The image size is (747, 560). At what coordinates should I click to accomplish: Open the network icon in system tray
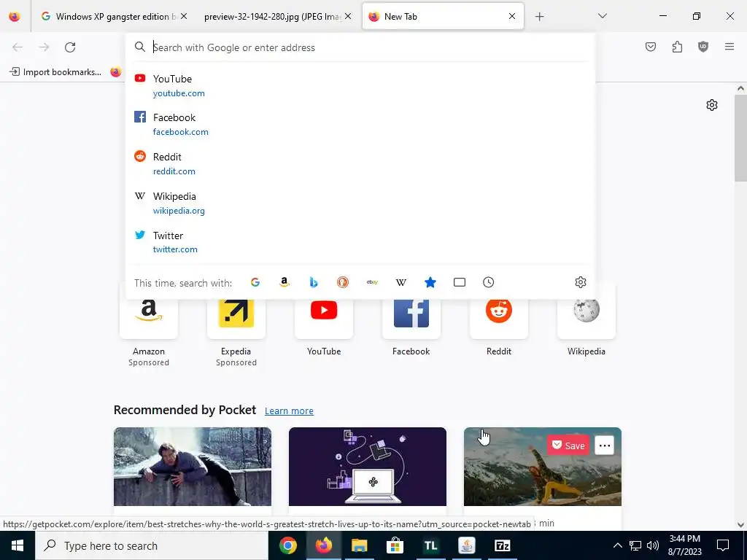[x=635, y=545]
